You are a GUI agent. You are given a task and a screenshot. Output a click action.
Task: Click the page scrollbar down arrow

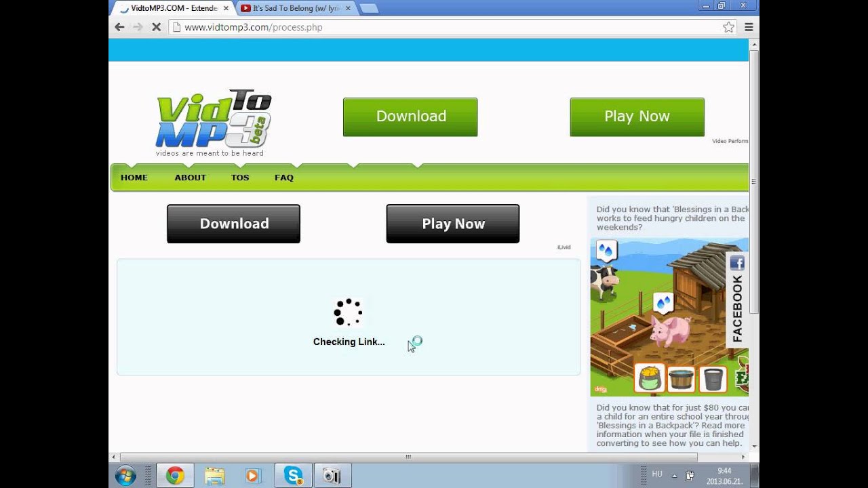tap(754, 447)
